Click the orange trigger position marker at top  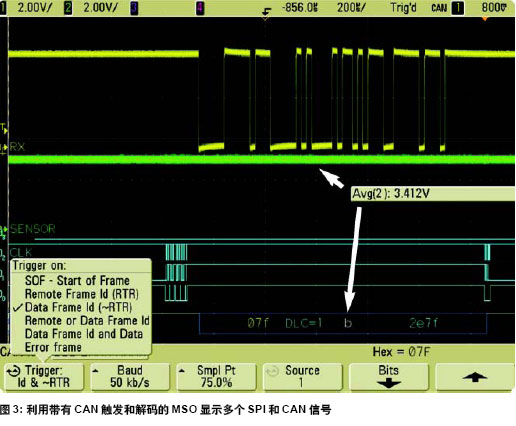[485, 18]
